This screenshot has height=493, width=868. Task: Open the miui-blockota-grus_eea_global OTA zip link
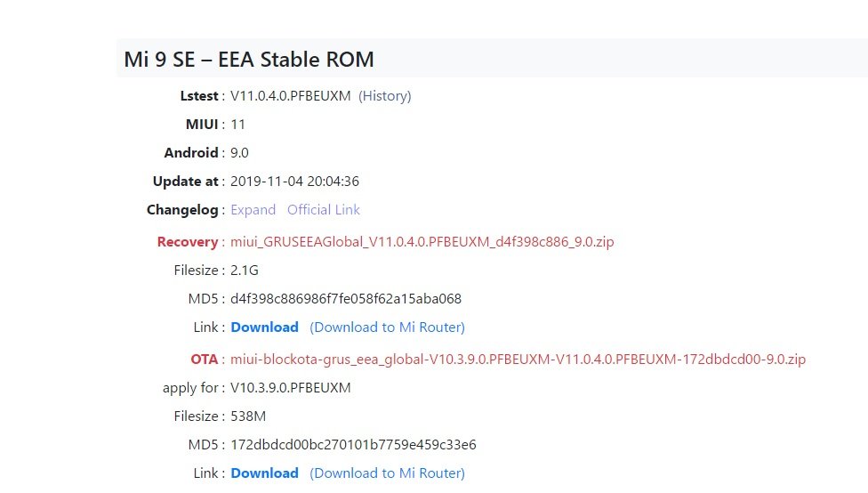coord(518,360)
